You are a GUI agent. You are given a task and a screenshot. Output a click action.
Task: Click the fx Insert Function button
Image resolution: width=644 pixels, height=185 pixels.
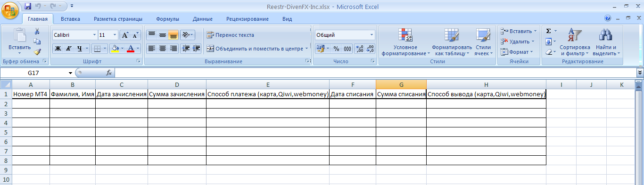pyautogui.click(x=109, y=73)
